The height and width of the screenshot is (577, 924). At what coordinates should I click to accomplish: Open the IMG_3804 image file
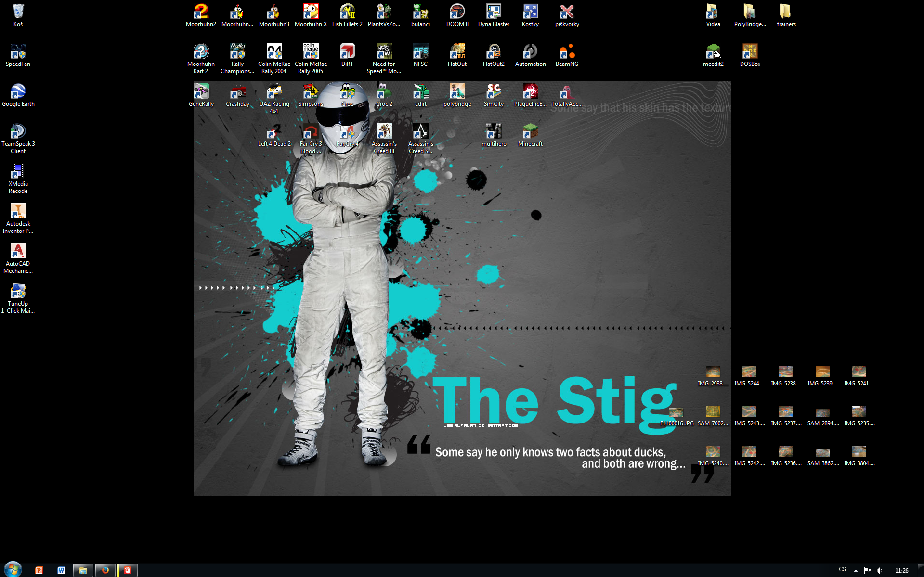859,456
